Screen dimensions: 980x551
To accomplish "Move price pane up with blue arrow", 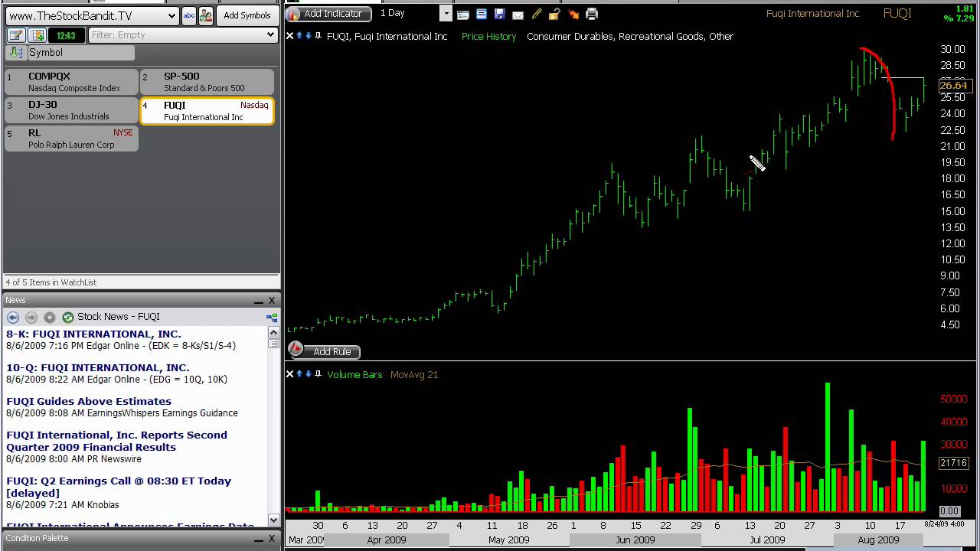I will click(299, 36).
